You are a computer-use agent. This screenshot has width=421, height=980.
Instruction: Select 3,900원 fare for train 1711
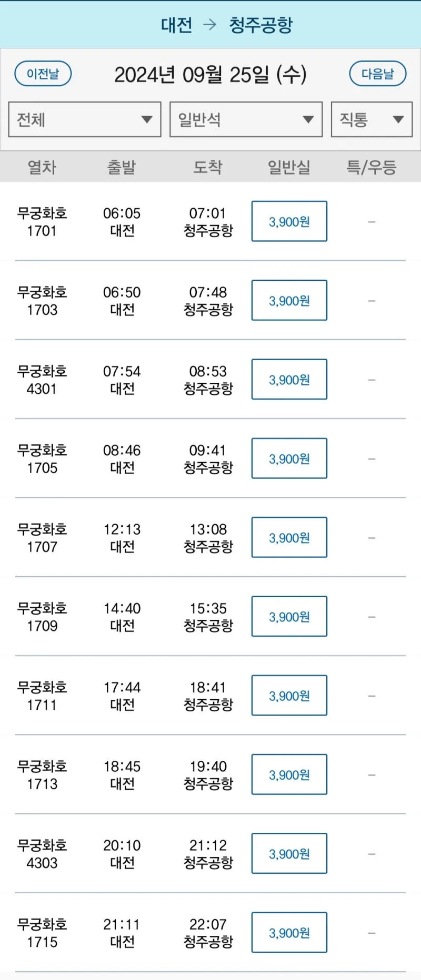pyautogui.click(x=289, y=696)
